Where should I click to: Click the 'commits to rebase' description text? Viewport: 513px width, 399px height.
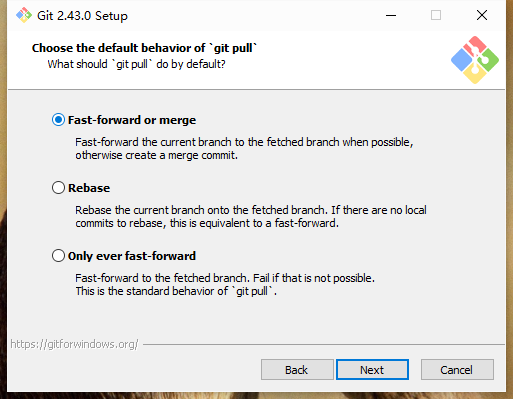pos(207,223)
